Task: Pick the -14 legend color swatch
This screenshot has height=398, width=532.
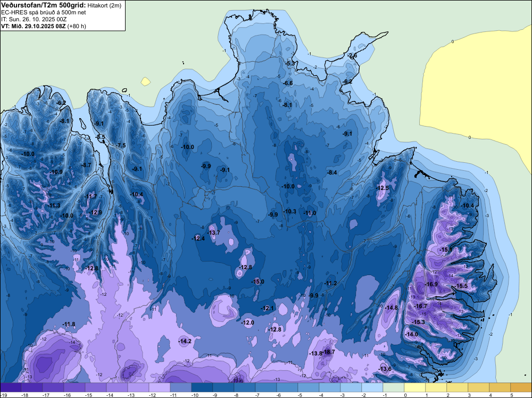Action: click(117, 387)
